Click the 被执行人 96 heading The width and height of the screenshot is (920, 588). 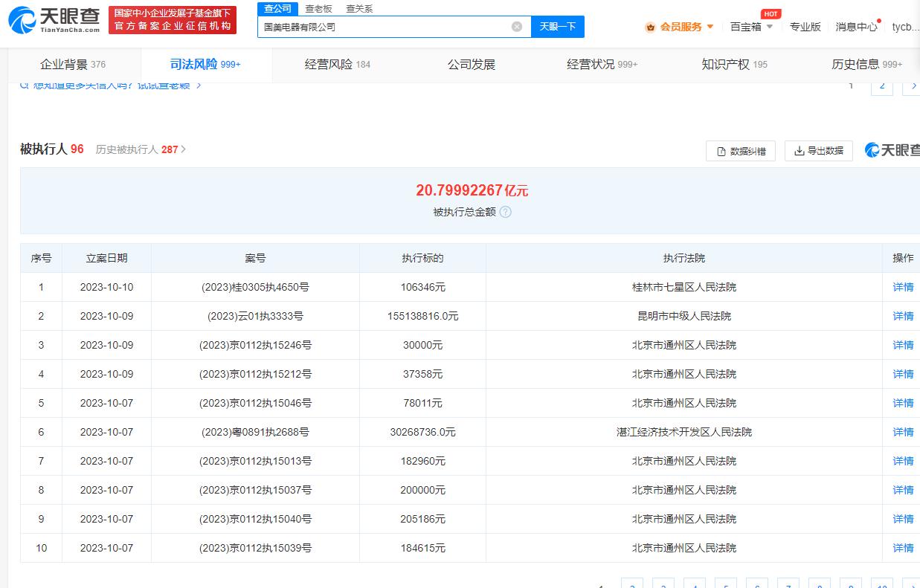52,149
